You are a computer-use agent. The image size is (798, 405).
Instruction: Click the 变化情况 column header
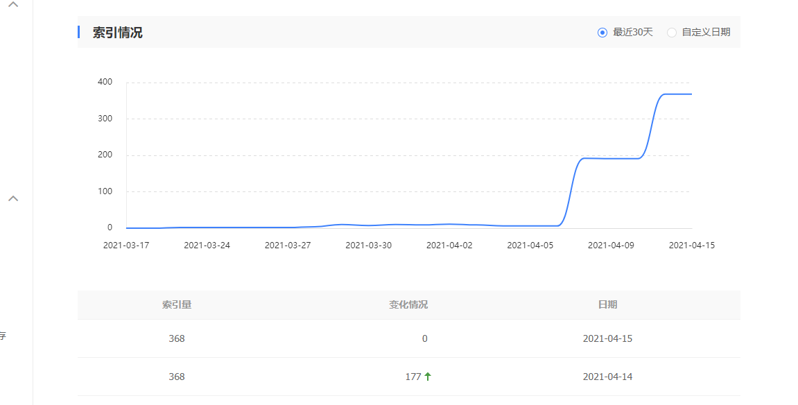coord(408,304)
